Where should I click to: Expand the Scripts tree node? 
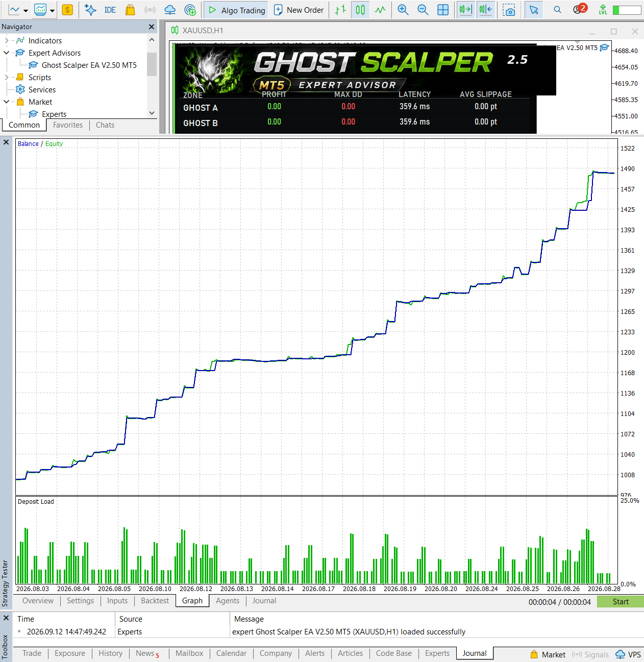coord(6,77)
